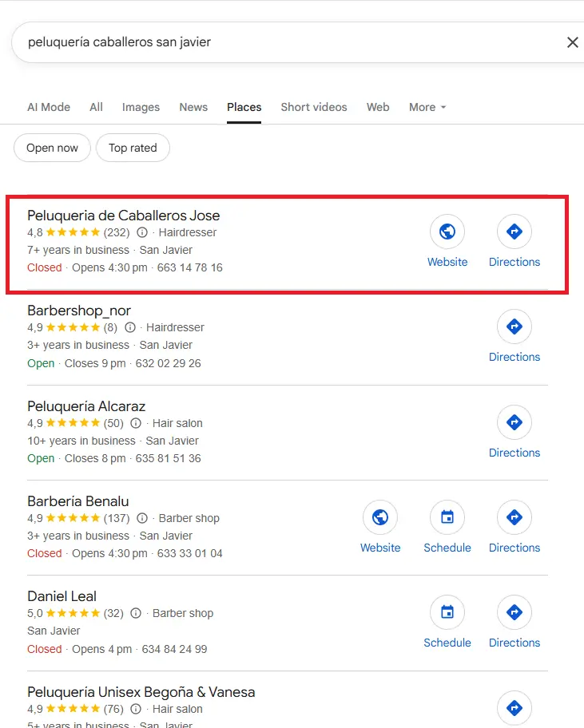584x728 pixels.
Task: Click the Directions icon for Peluquería Unisex Begoña & Vanesa
Action: click(x=514, y=707)
